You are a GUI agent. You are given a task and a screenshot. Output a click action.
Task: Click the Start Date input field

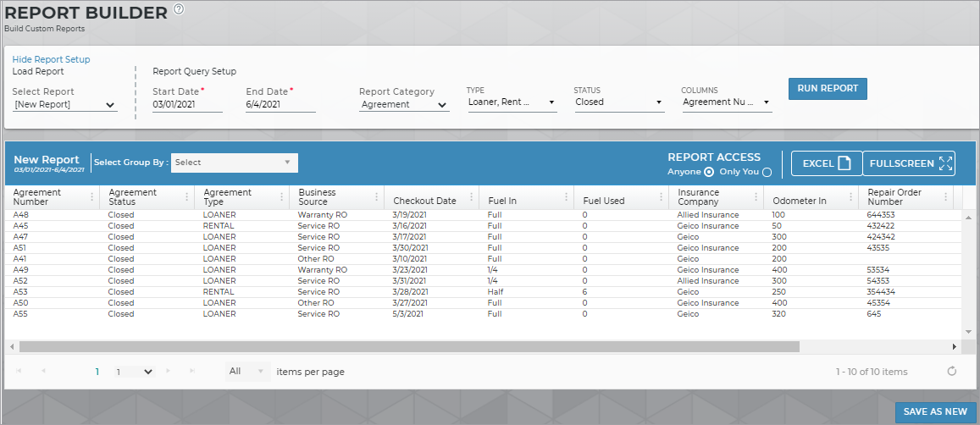point(186,105)
